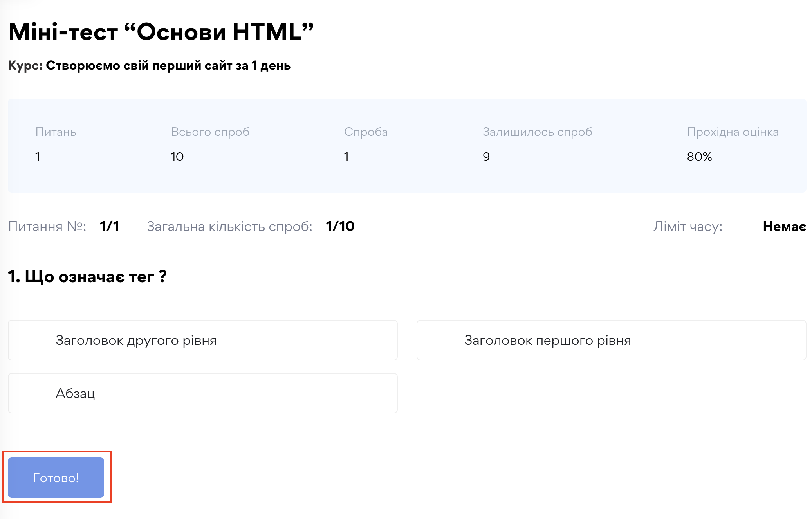Click the remaining attempts value "9"
Image resolution: width=812 pixels, height=519 pixels.
coord(487,156)
